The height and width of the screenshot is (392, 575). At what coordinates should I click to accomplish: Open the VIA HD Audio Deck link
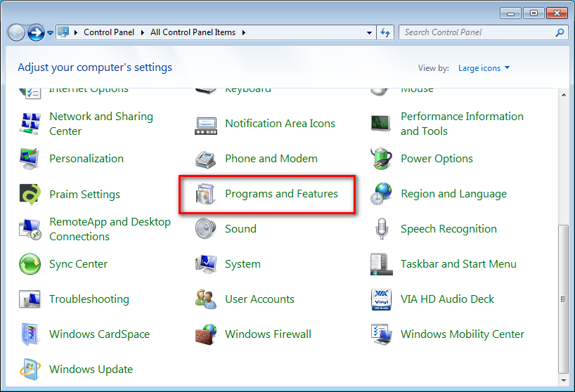point(447,299)
